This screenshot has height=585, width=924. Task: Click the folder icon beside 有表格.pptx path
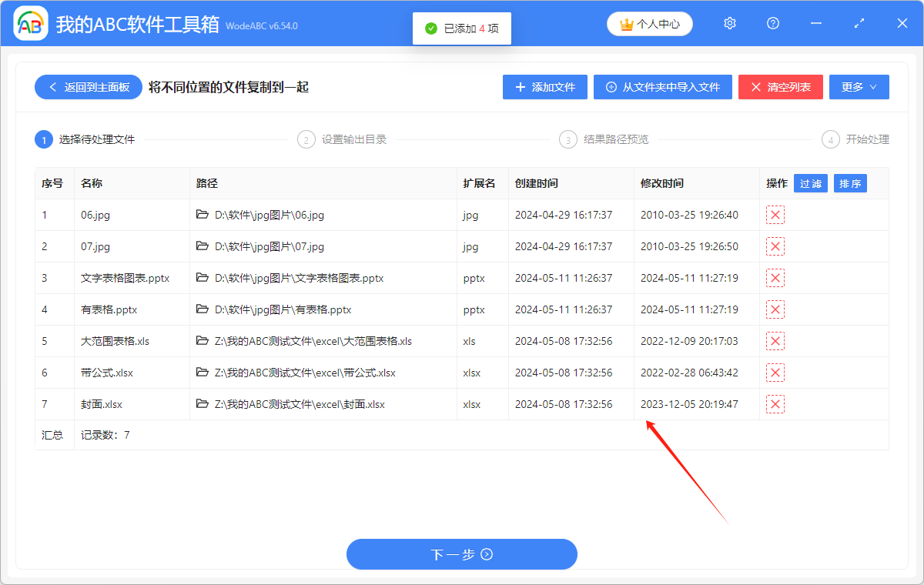tap(202, 309)
